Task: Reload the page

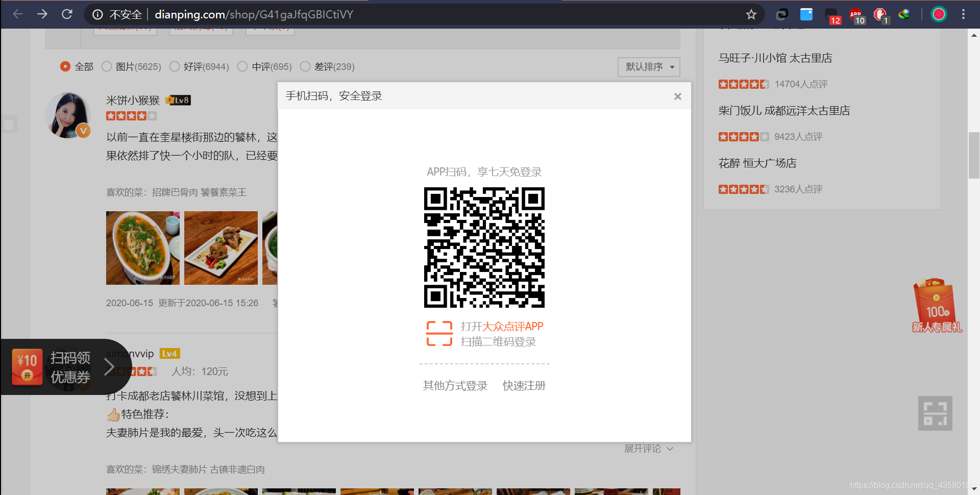Action: (x=67, y=14)
